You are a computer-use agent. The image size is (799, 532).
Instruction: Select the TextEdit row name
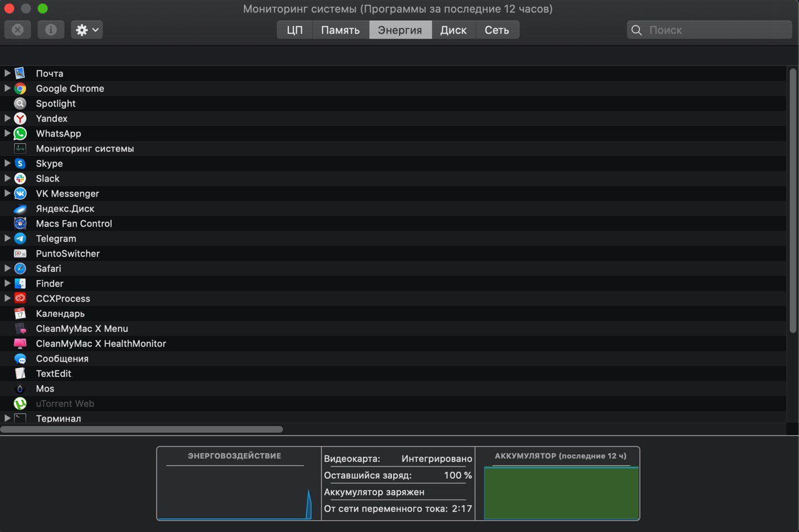pos(54,374)
